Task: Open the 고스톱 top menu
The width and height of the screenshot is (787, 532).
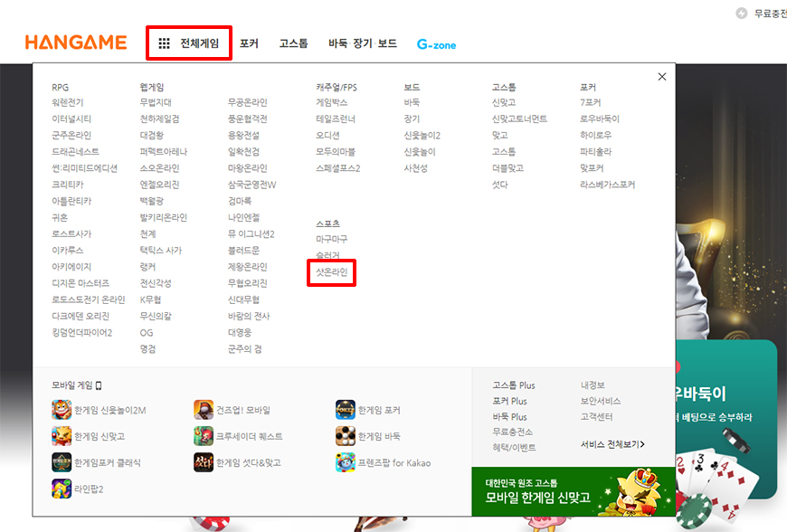Action: (294, 43)
